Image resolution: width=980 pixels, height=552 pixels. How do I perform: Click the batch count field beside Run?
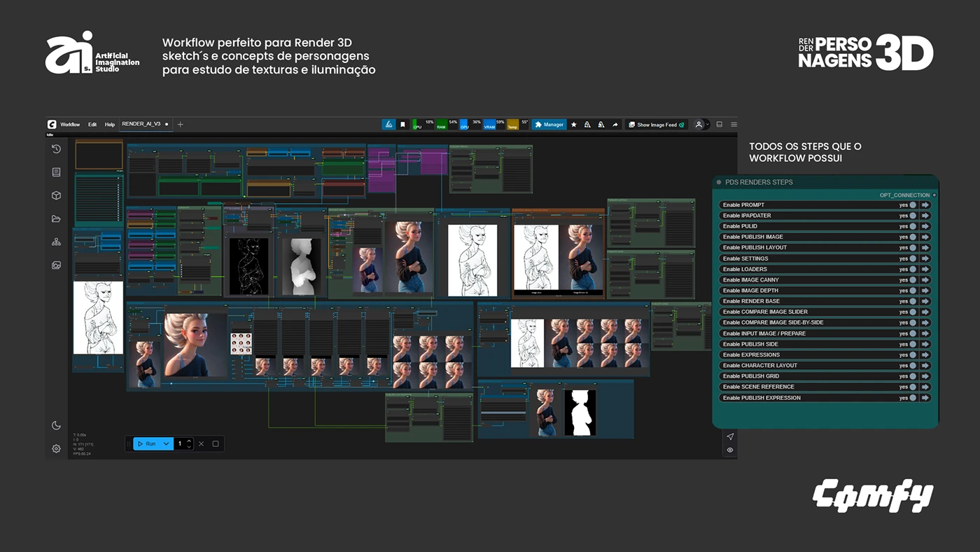183,443
